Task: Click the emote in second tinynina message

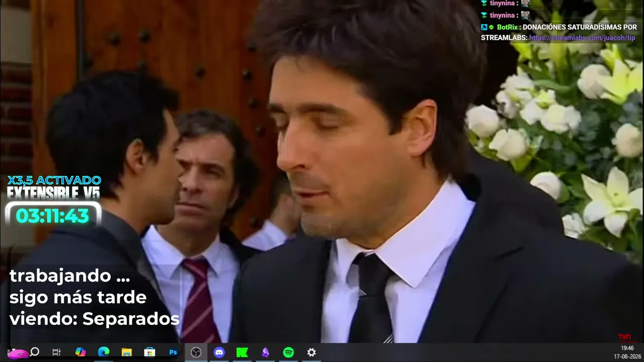Action: click(x=525, y=15)
